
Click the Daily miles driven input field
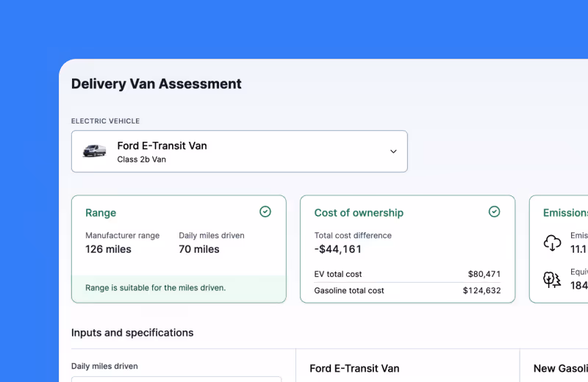click(176, 379)
